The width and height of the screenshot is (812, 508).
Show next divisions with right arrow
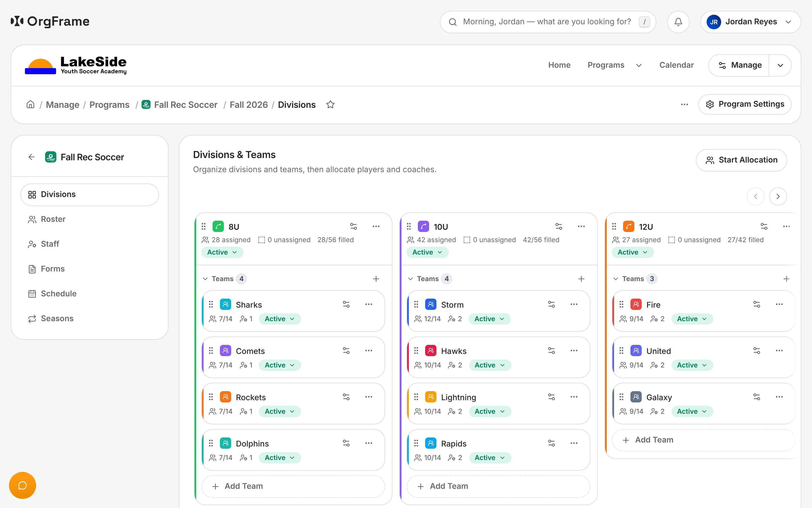(778, 196)
